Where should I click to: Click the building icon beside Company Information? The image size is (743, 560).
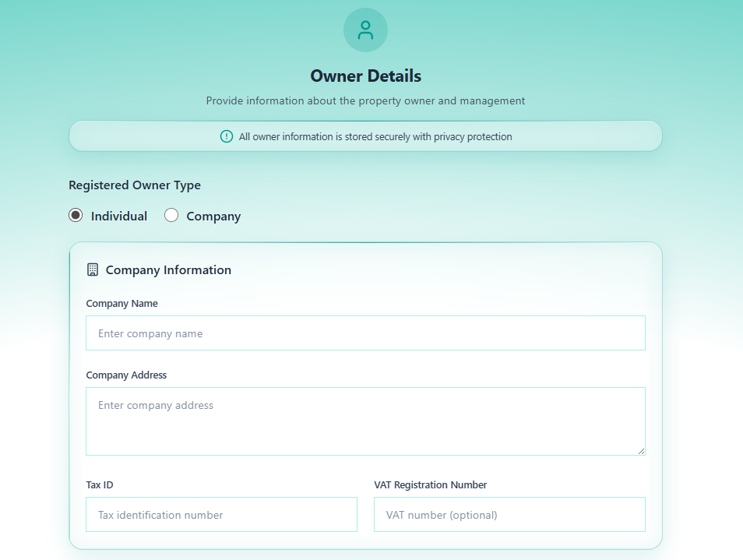[x=93, y=269]
